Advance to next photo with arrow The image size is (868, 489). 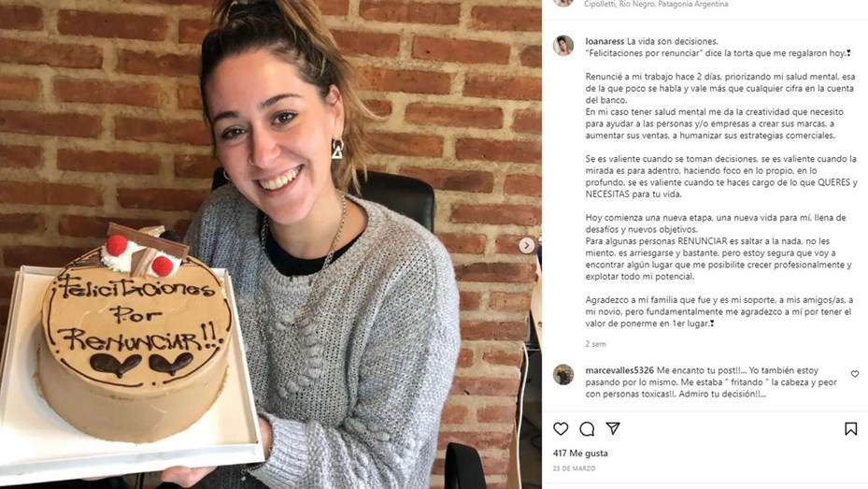pos(526,245)
